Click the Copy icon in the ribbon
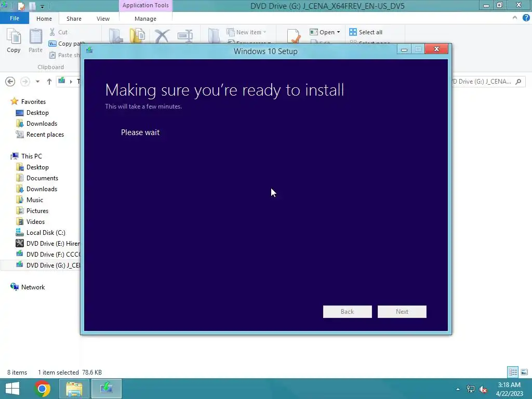 (14, 41)
